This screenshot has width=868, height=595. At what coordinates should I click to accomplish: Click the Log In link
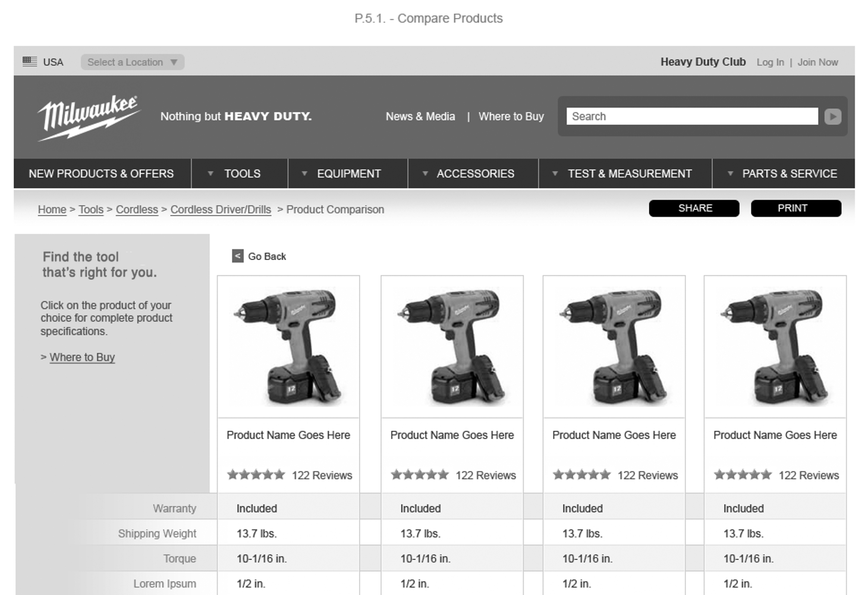(770, 62)
